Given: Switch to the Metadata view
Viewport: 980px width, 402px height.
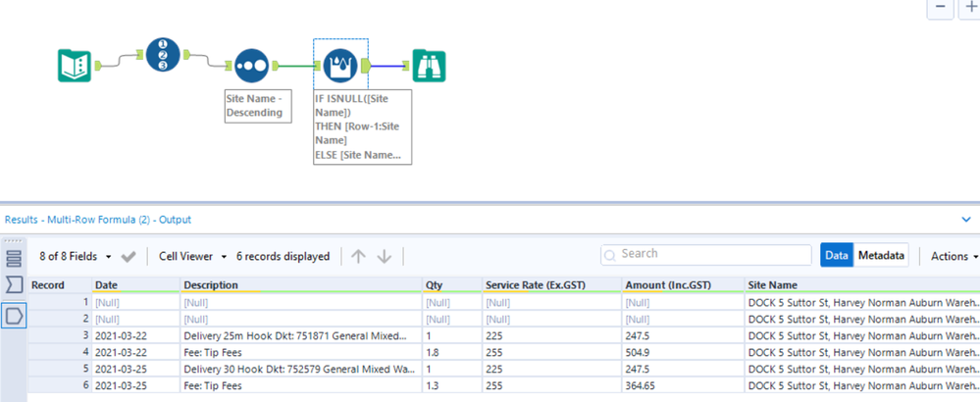Looking at the screenshot, I should pyautogui.click(x=881, y=255).
